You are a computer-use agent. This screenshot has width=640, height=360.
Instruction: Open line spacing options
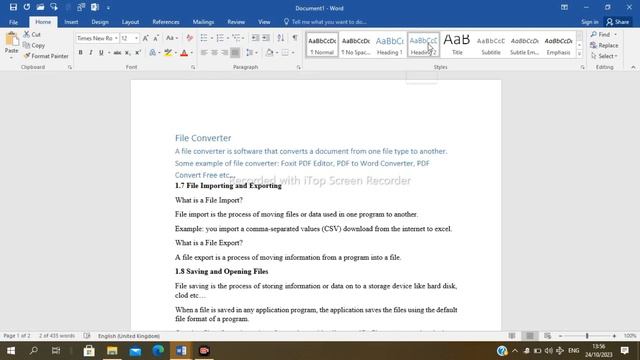click(251, 53)
